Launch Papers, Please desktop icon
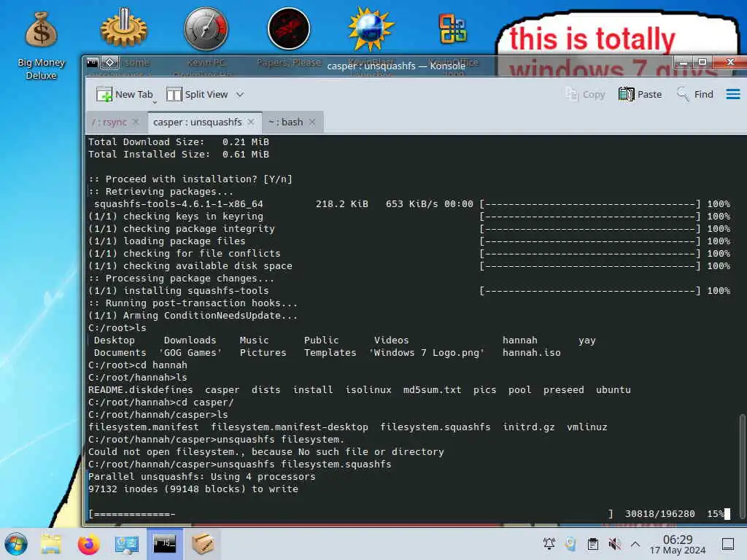This screenshot has width=747, height=560. 289,28
